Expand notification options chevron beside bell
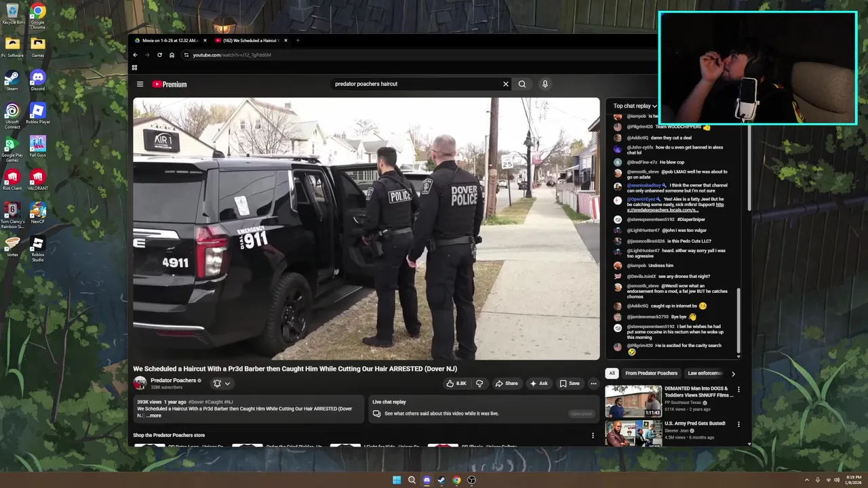 227,384
